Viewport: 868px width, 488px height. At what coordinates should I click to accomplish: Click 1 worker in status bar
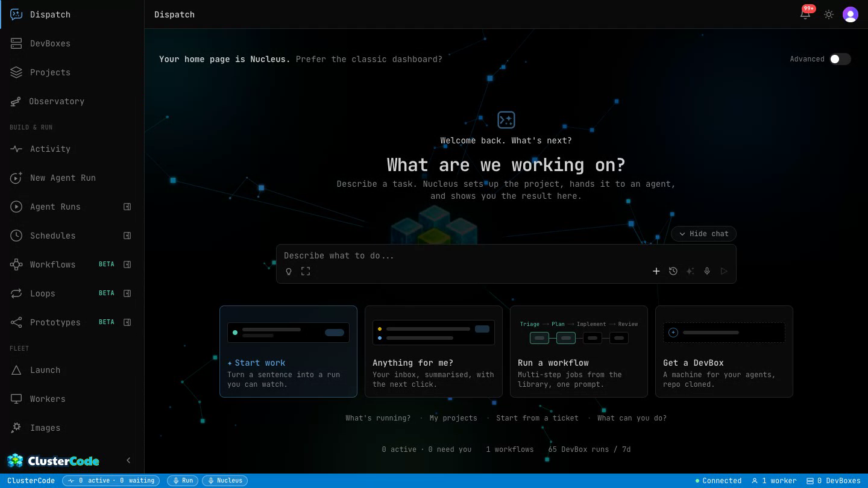click(774, 481)
